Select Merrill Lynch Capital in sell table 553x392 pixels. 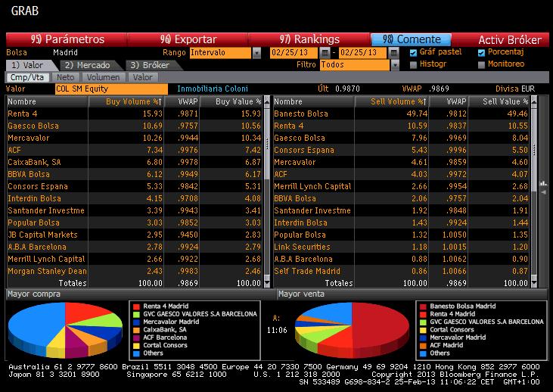(401, 186)
